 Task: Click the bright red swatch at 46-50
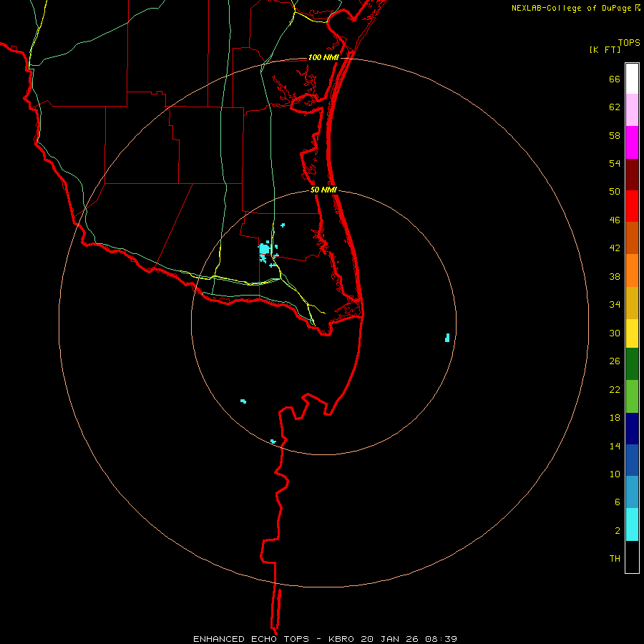click(x=632, y=206)
